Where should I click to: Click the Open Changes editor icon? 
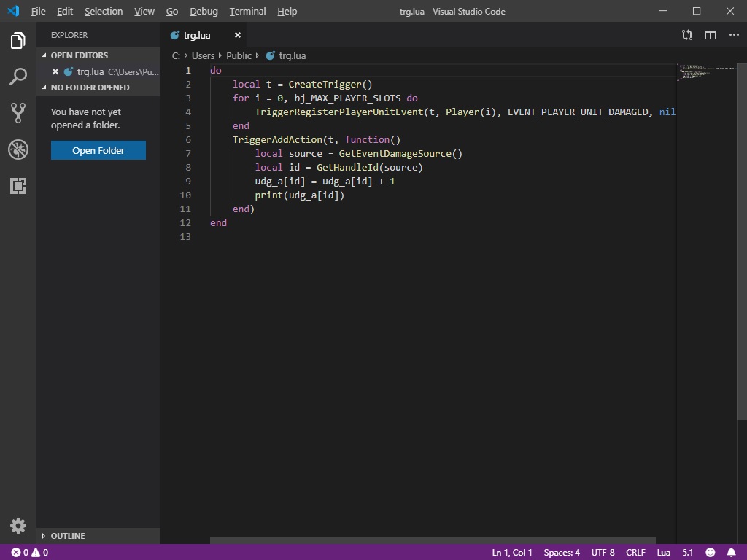[686, 35]
